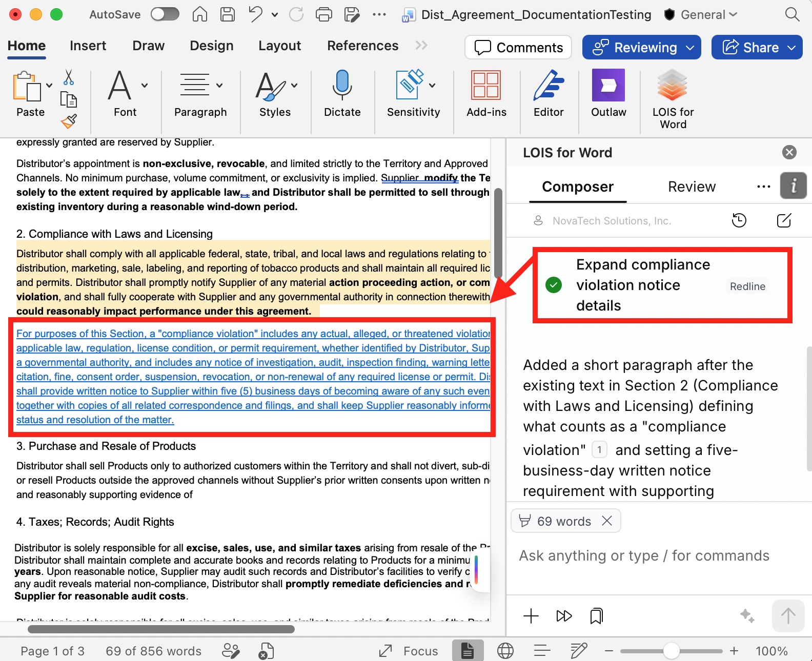Expand the Paste options arrow
This screenshot has width=812, height=661.
click(x=49, y=86)
